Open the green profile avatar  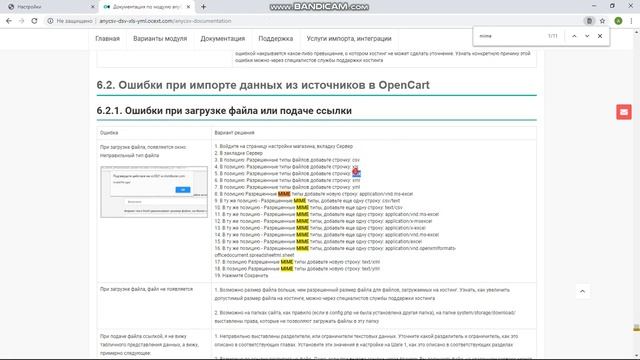click(x=618, y=21)
